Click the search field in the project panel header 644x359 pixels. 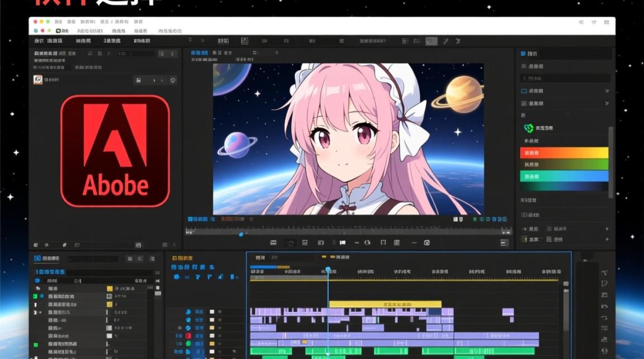point(93,259)
